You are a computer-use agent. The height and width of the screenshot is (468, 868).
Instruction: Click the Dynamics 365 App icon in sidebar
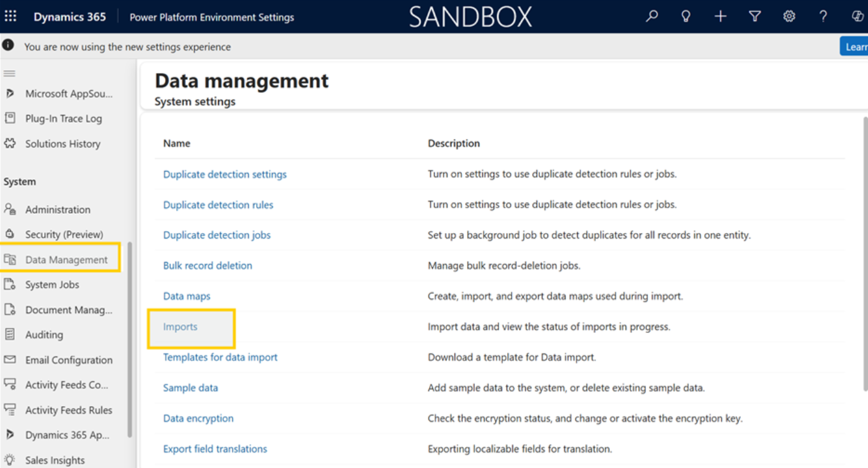(x=9, y=435)
